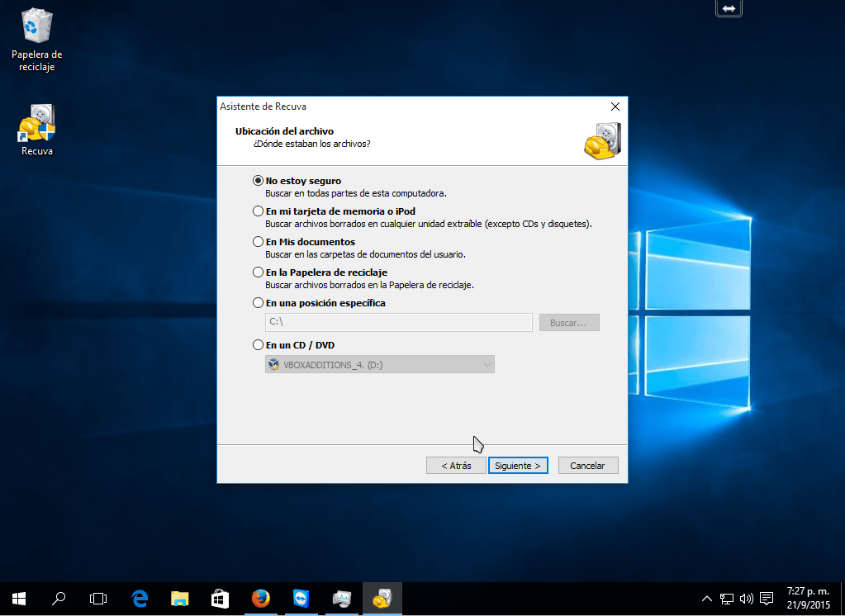Click 'Buscar en todas partes de esta computadora.' text
Screen dimensions: 845x616
coord(356,193)
